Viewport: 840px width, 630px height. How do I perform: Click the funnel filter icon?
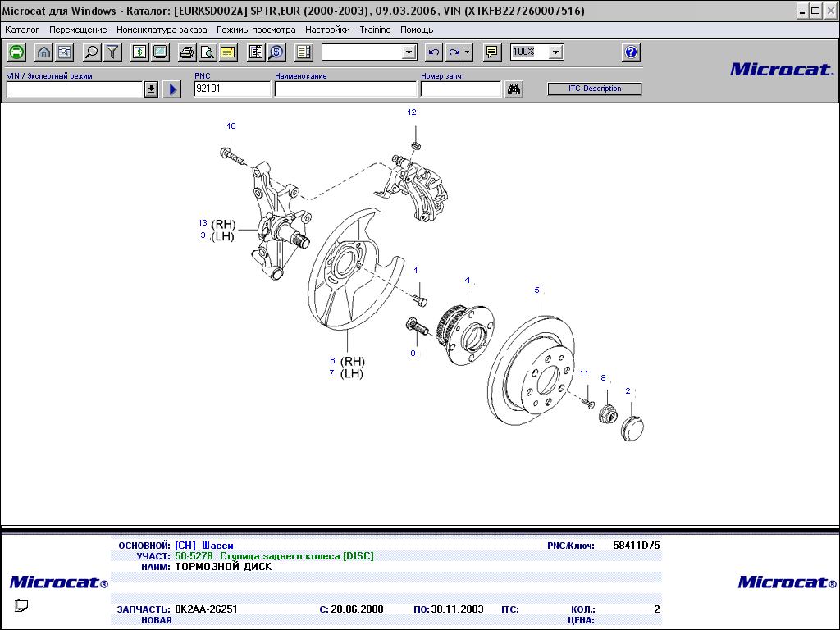point(112,52)
